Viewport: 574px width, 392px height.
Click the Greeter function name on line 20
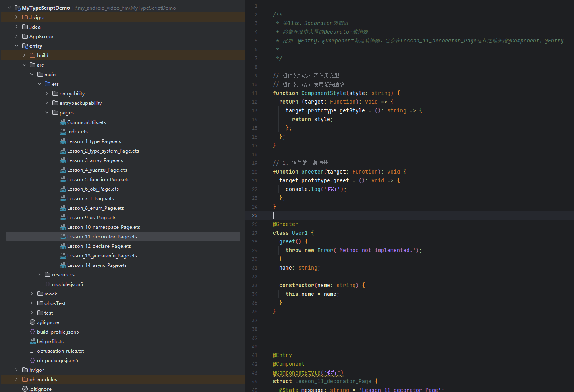click(312, 172)
